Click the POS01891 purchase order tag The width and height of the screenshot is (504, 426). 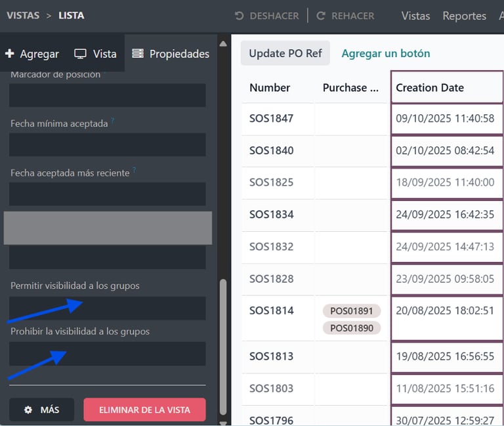(351, 311)
